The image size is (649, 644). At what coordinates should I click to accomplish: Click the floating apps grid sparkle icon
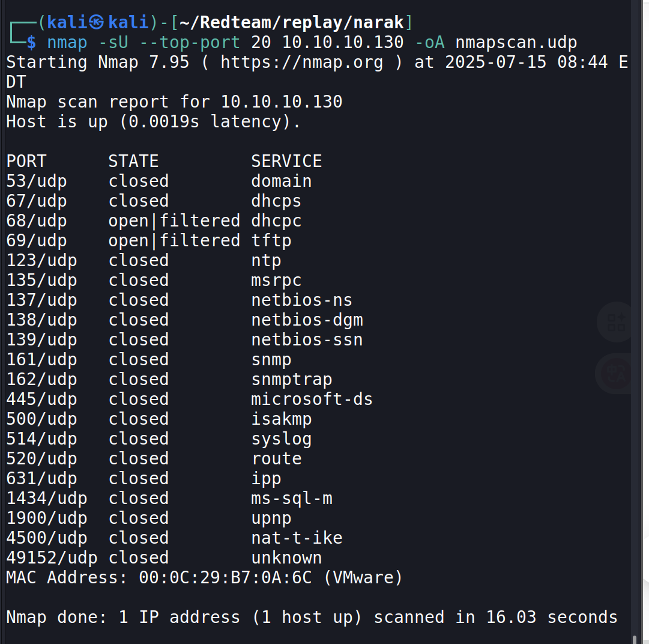tap(617, 323)
